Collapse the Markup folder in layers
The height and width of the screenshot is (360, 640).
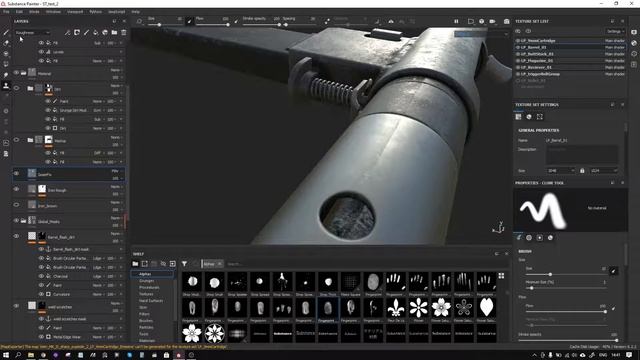30,140
